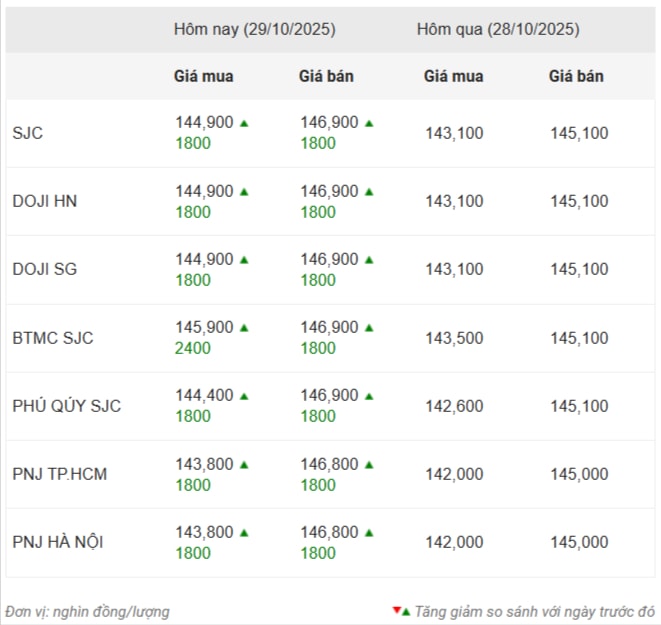
Task: Select the 'Hôm nay (29/10/2025)' header
Action: [255, 30]
